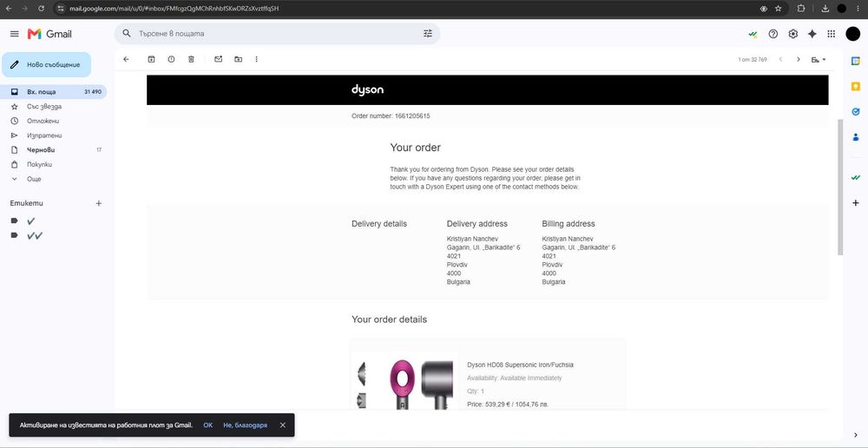Open Google Calendar side panel
This screenshot has height=448, width=868.
point(856,61)
